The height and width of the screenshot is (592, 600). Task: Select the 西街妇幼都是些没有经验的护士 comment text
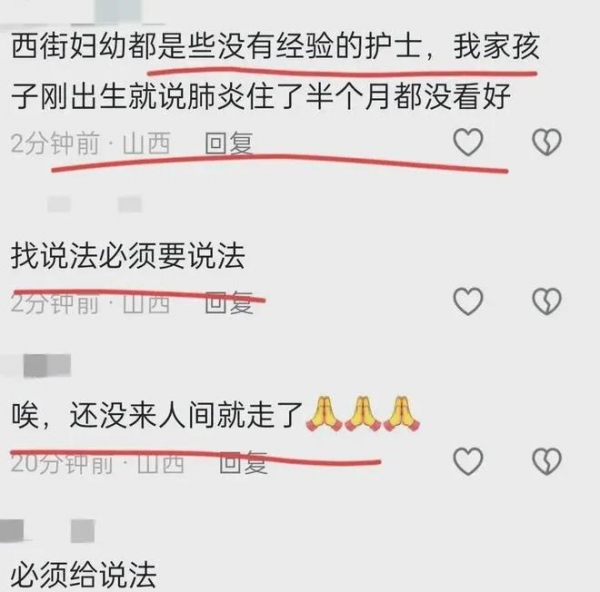[276, 71]
